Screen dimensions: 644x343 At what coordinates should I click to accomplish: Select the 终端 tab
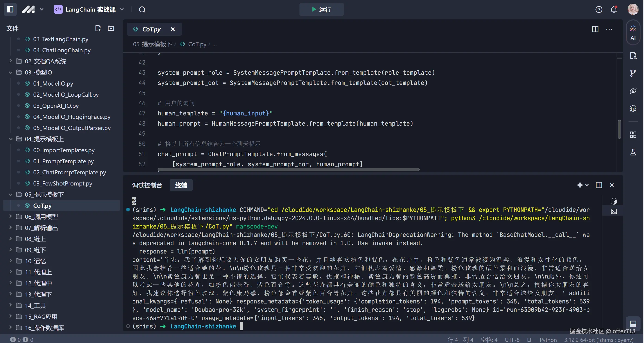(181, 185)
